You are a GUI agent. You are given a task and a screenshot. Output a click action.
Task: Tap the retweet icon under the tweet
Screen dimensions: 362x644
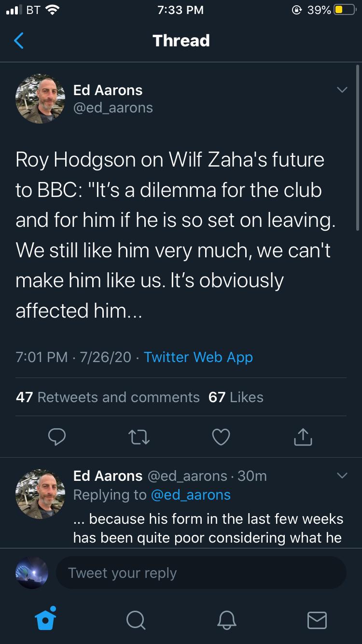click(139, 437)
